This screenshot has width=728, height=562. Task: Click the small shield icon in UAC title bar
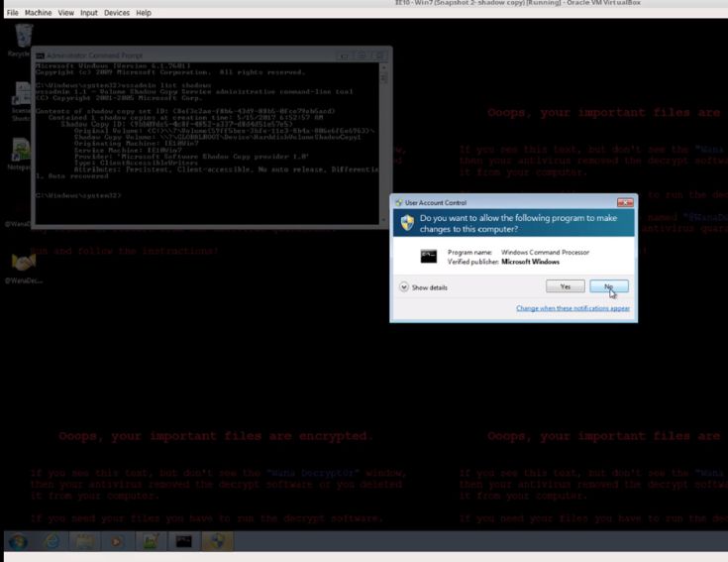tap(398, 202)
